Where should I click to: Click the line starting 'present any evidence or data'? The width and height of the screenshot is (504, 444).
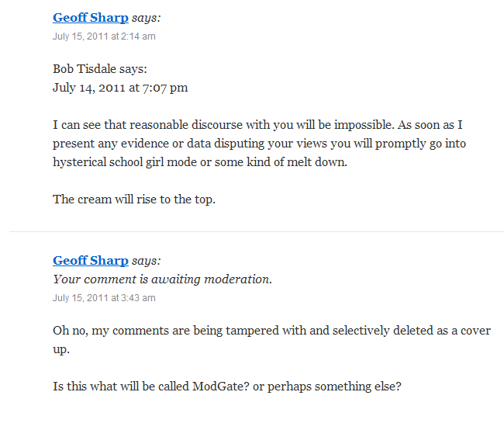(260, 144)
